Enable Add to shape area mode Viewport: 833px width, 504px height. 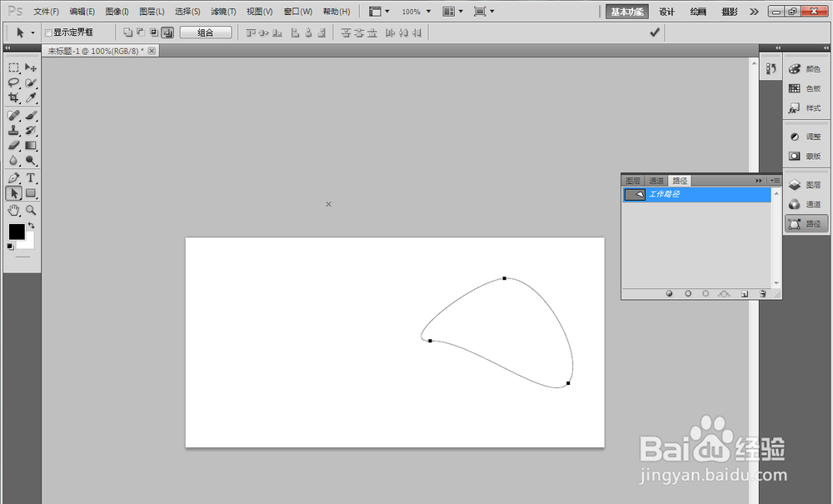pos(127,32)
